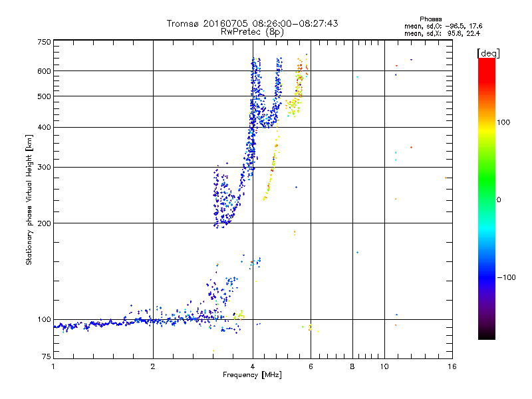Click the 'mean, sd,X: 95.8, 22.4' text

pos(442,33)
